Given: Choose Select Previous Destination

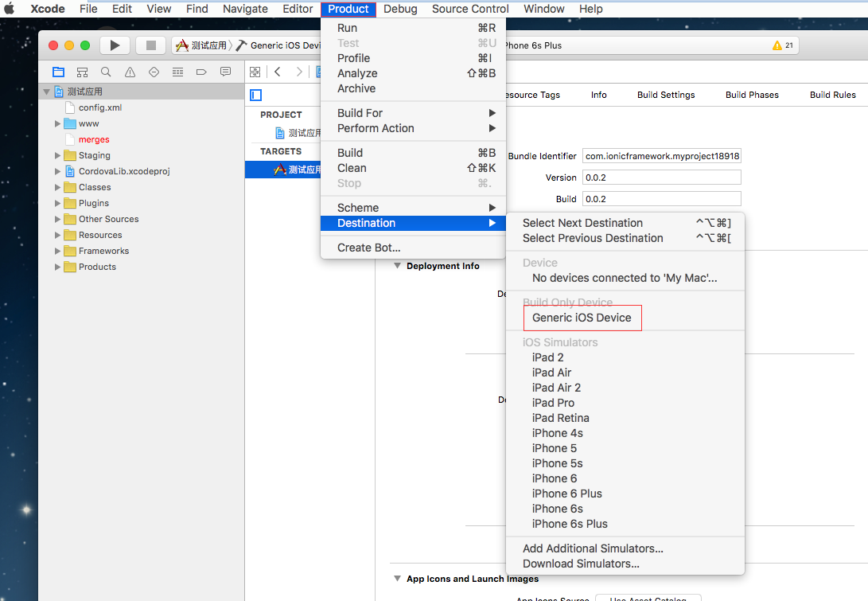Looking at the screenshot, I should [x=625, y=238].
